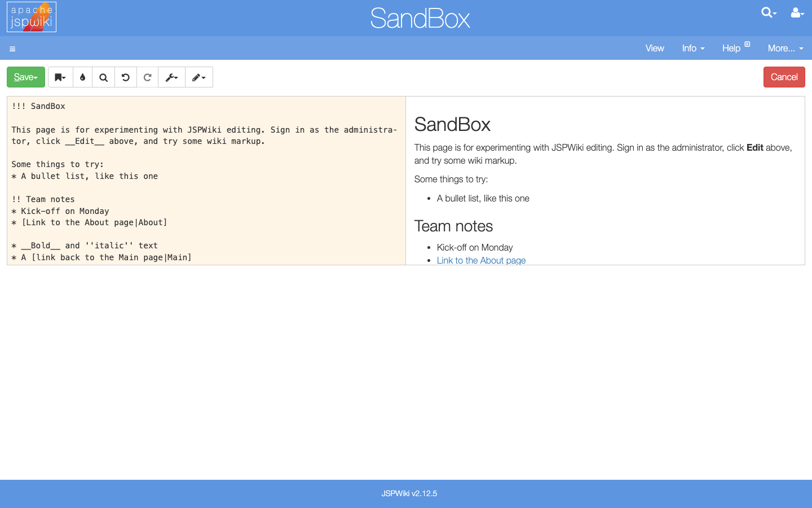Cancel editing the page
The image size is (812, 508).
click(x=784, y=77)
